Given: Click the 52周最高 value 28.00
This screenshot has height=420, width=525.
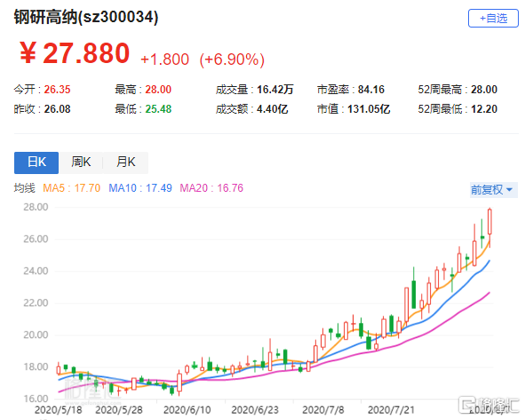Looking at the screenshot, I should coord(484,90).
